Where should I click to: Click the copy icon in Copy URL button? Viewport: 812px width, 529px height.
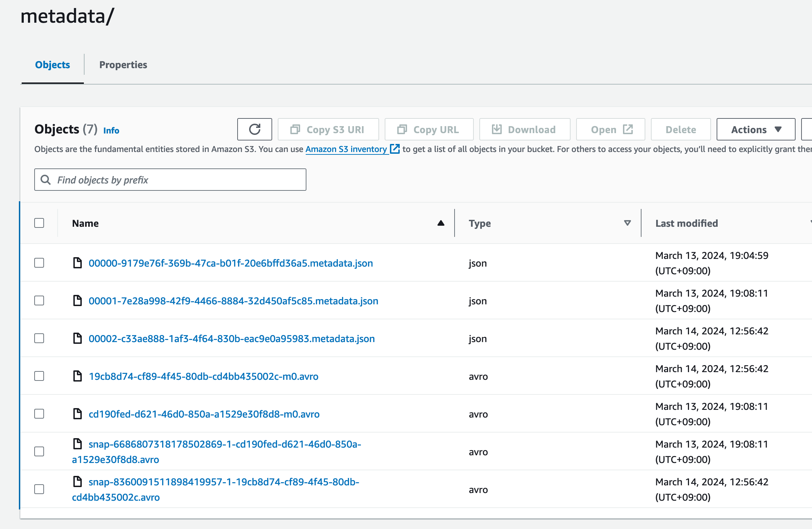403,129
